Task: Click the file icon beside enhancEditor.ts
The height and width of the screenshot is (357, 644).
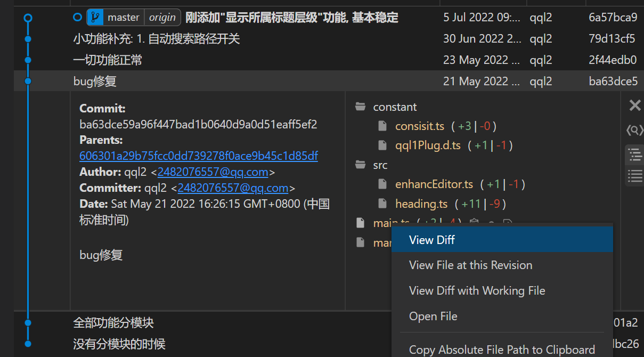Action: tap(382, 184)
